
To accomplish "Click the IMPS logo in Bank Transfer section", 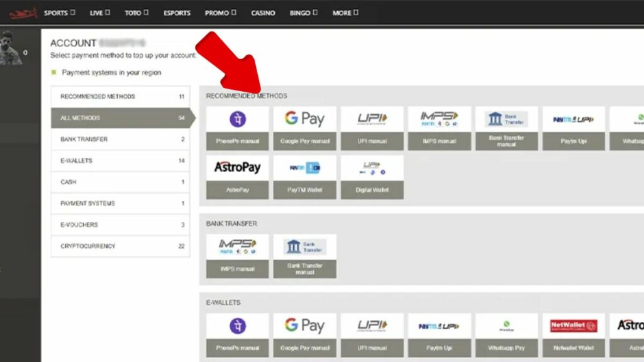I will [x=237, y=246].
